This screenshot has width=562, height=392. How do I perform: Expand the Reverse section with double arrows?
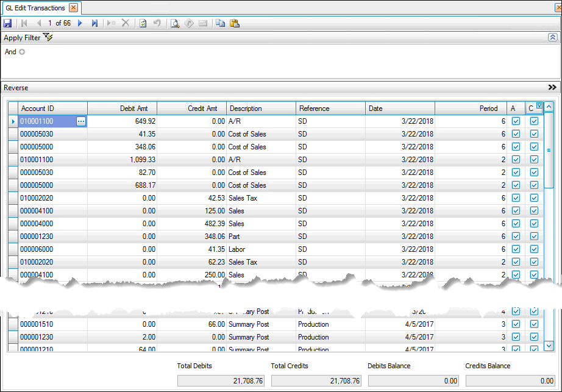[x=552, y=88]
